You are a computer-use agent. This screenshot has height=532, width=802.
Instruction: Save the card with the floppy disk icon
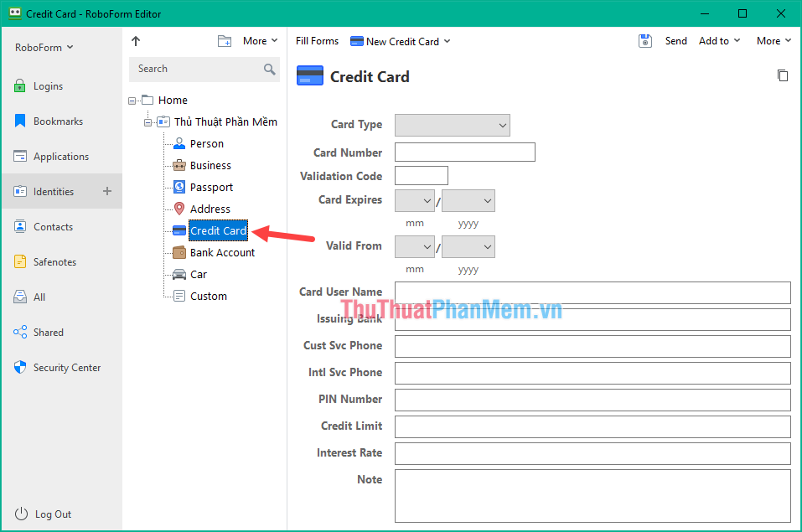coord(644,40)
